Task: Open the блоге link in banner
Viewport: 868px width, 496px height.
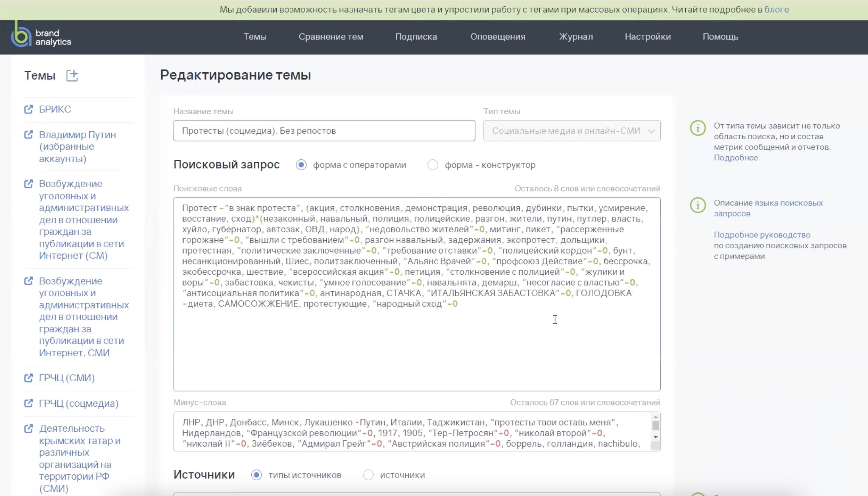Action: click(x=776, y=10)
